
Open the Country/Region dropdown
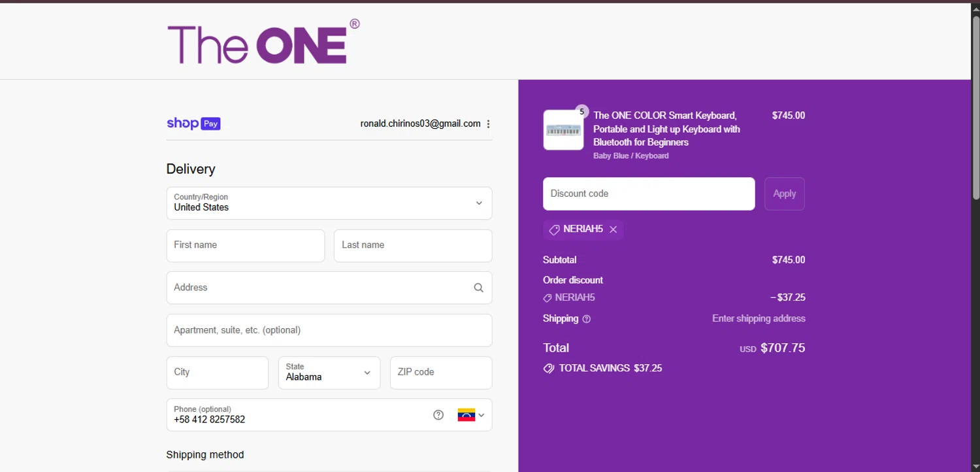point(329,203)
